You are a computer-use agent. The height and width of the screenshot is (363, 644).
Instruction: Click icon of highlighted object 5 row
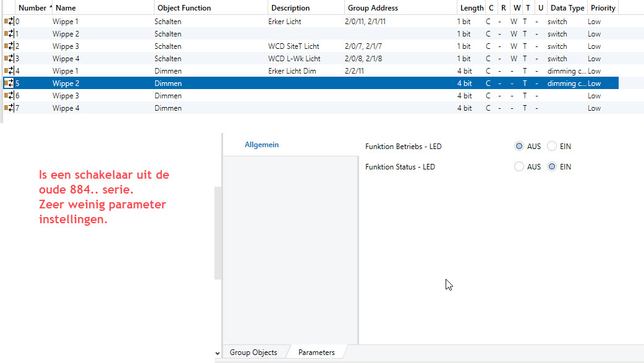(9, 83)
